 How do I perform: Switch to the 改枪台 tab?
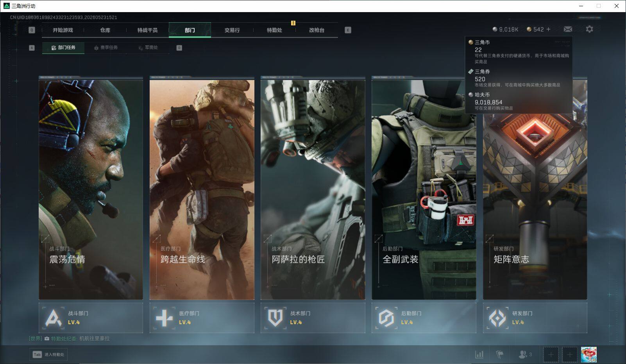tap(317, 30)
